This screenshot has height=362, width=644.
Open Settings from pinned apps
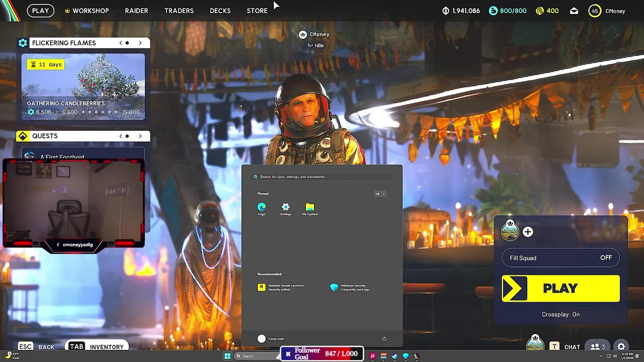pos(286,209)
